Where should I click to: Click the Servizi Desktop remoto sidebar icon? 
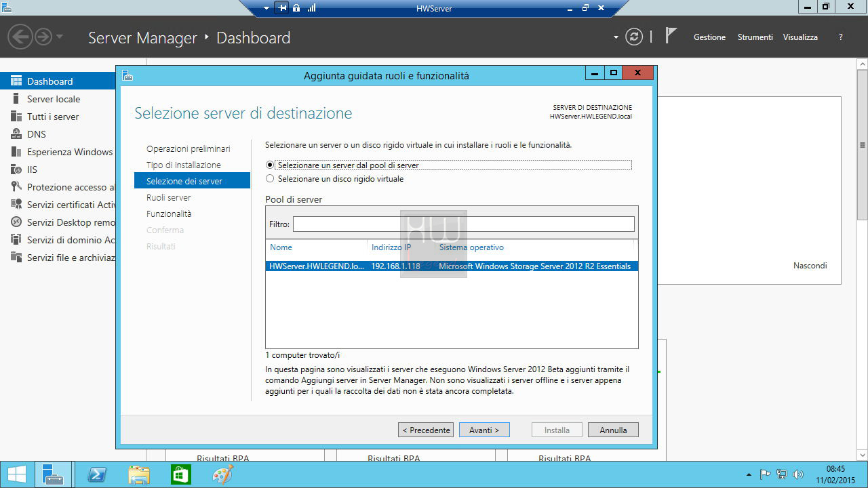16,222
